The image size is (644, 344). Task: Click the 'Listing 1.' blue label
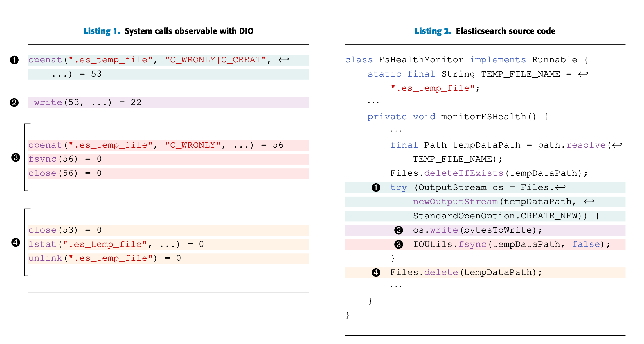102,31
